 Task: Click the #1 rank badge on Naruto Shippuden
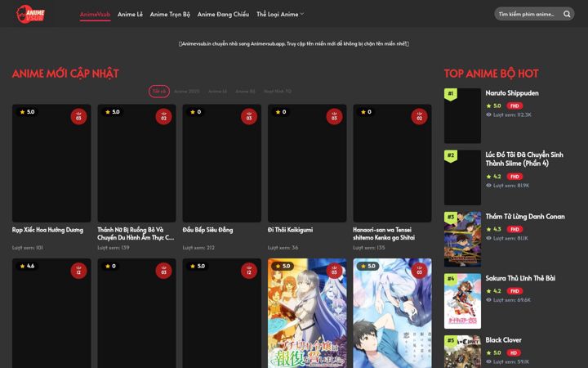pos(450,94)
